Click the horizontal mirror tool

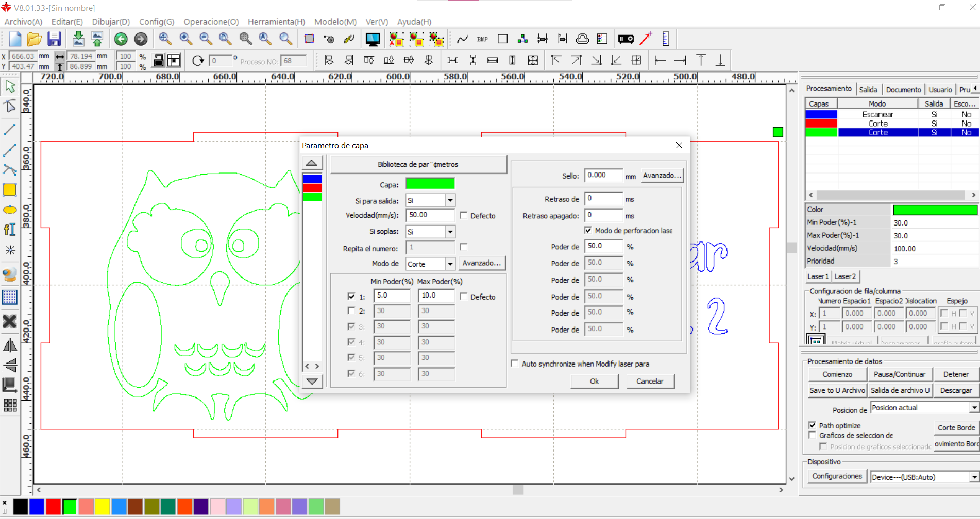(x=10, y=345)
